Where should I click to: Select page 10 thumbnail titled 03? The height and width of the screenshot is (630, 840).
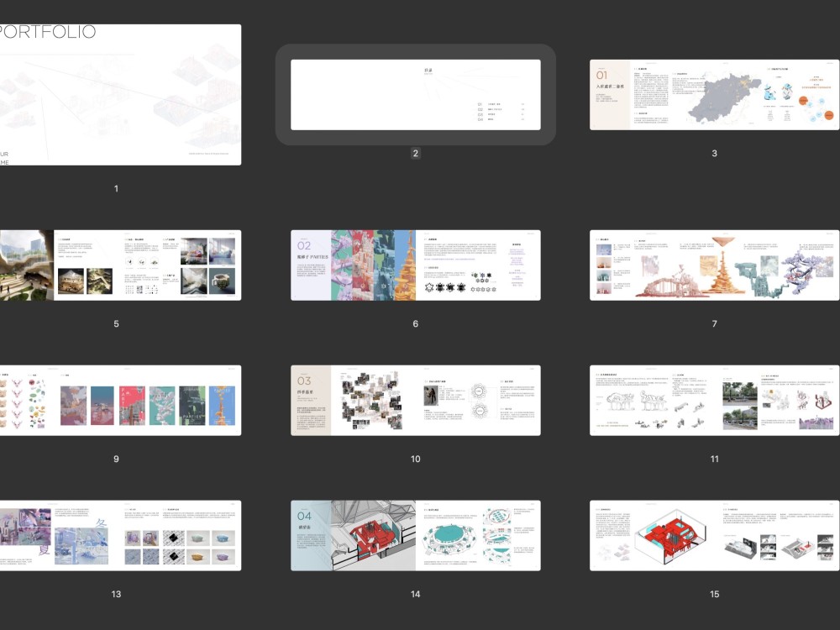point(416,401)
